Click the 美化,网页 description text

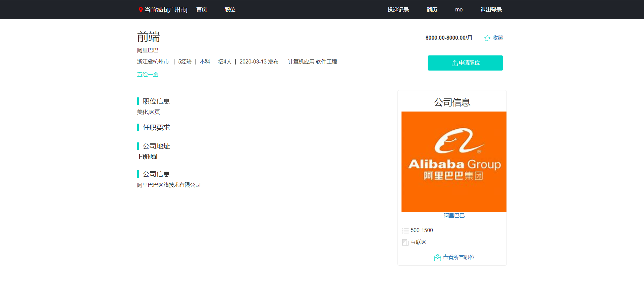click(x=148, y=112)
